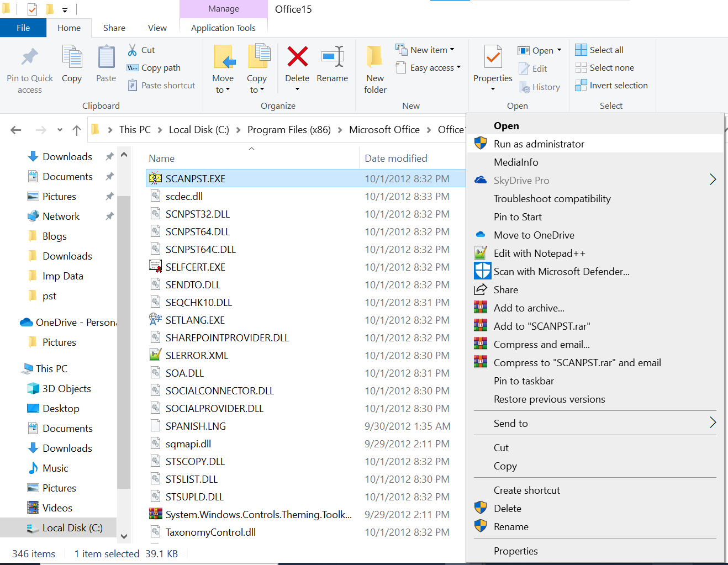Click navigation pane scroll down arrow
This screenshot has height=565, width=728.
[x=124, y=536]
